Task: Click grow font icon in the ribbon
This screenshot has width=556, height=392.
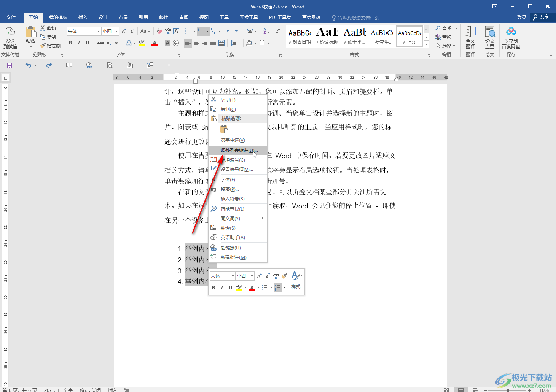Action: coord(124,31)
